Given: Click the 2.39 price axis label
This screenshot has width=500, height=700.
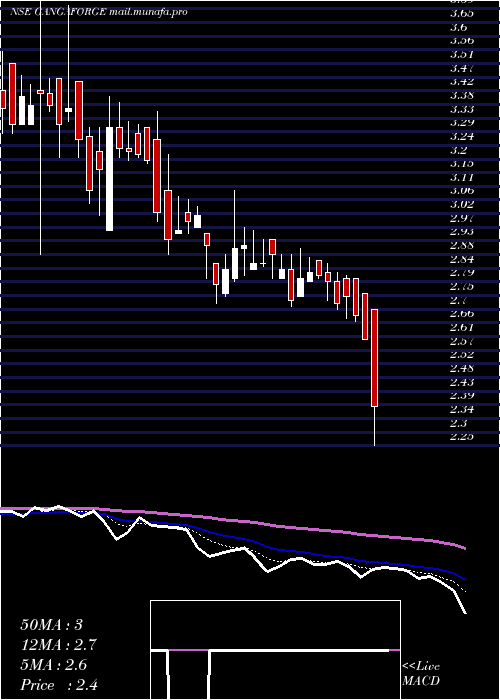Looking at the screenshot, I should [x=462, y=396].
